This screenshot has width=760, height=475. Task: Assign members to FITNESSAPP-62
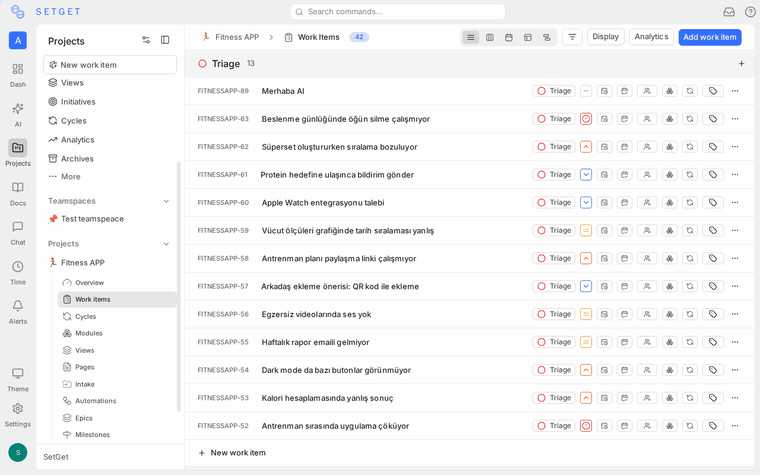click(647, 147)
